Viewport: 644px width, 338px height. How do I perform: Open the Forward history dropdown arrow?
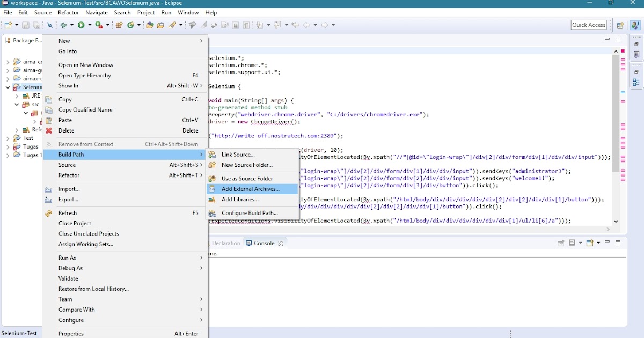pyautogui.click(x=333, y=25)
